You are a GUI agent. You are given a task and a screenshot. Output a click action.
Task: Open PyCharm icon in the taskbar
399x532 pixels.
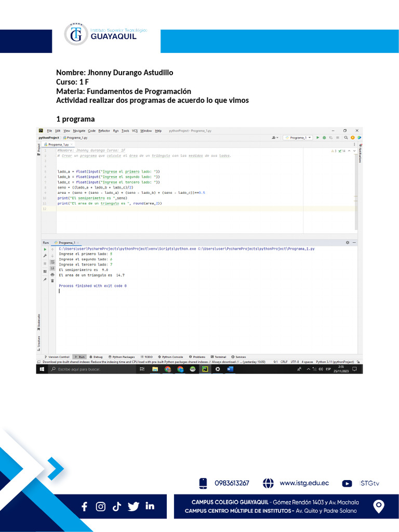click(x=205, y=369)
